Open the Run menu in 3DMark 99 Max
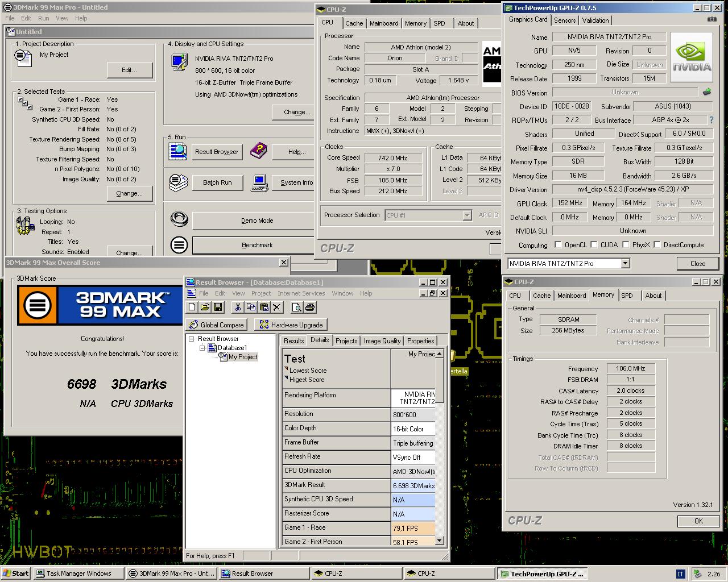The image size is (728, 582). tap(43, 18)
